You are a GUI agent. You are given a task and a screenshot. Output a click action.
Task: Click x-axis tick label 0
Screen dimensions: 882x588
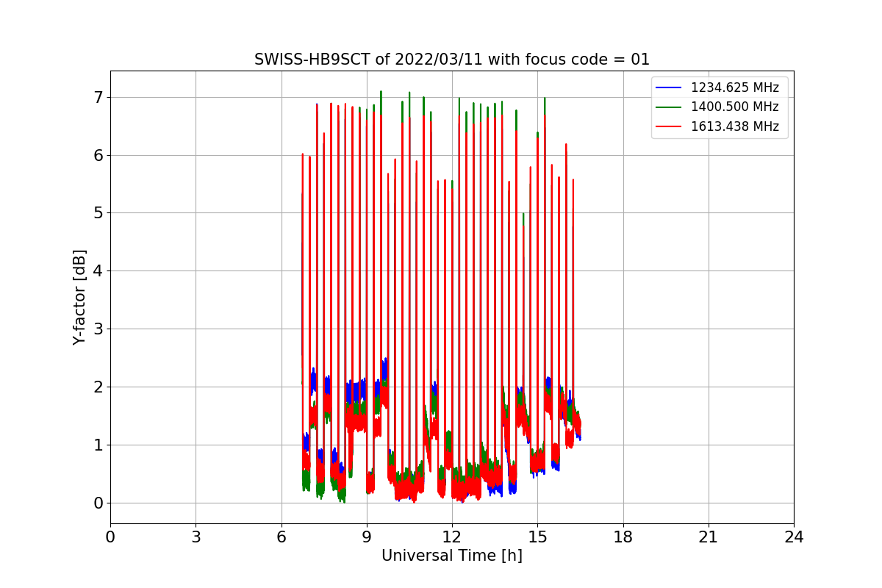pyautogui.click(x=110, y=537)
